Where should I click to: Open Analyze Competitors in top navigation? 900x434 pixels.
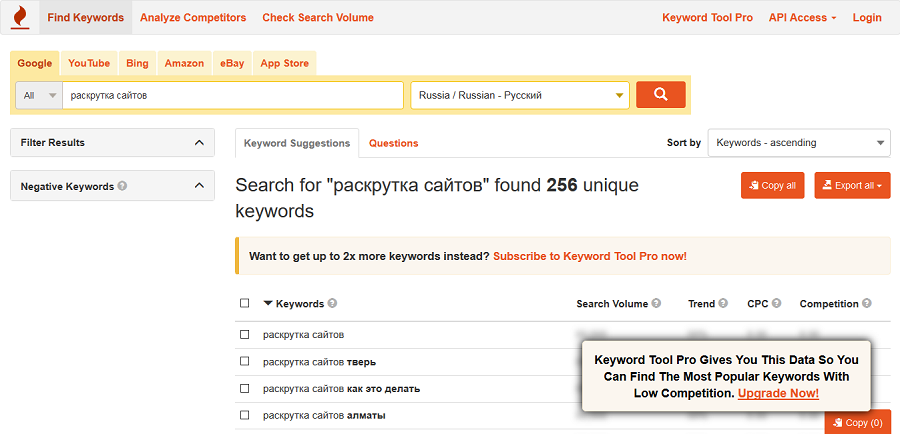click(193, 17)
